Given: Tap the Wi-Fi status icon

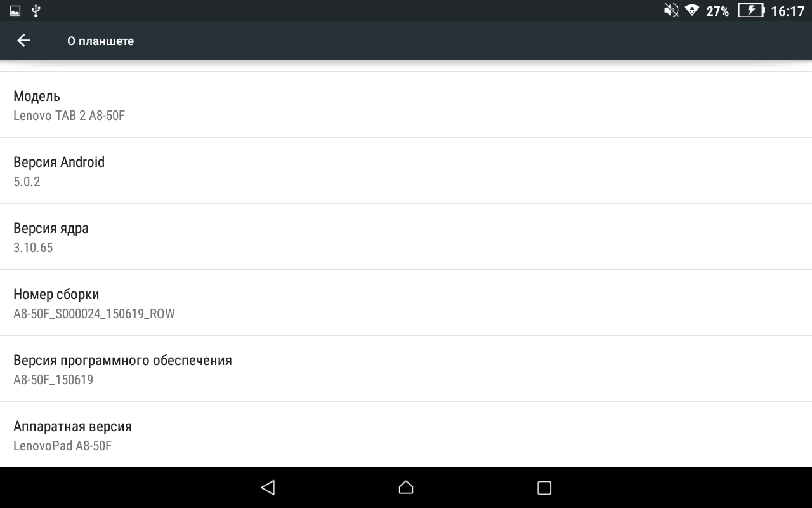Looking at the screenshot, I should [692, 10].
